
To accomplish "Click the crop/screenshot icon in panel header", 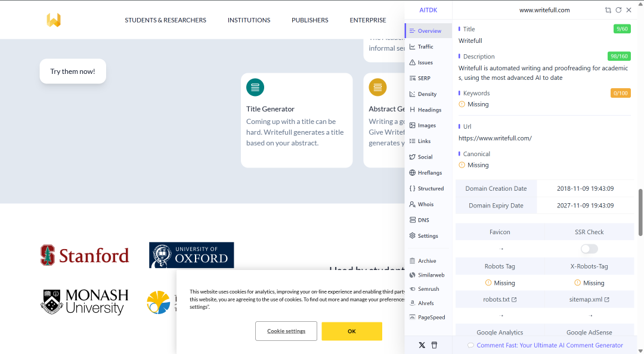I will [x=608, y=10].
